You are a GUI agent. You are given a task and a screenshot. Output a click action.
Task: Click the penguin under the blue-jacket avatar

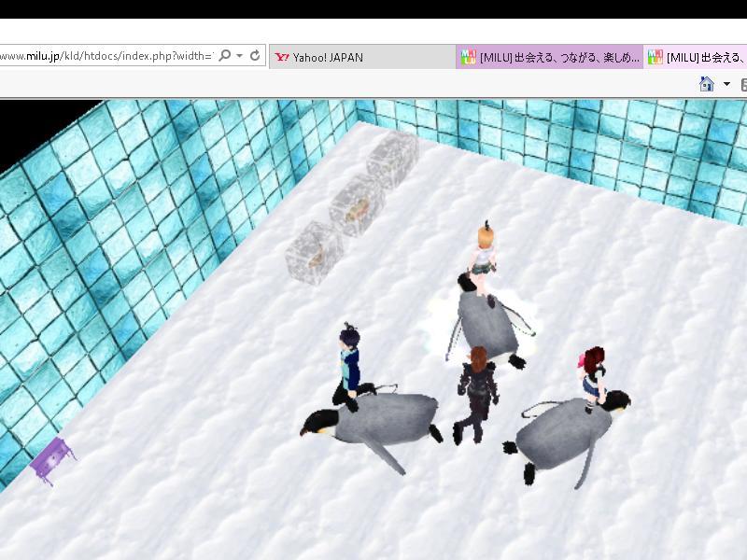(383, 425)
